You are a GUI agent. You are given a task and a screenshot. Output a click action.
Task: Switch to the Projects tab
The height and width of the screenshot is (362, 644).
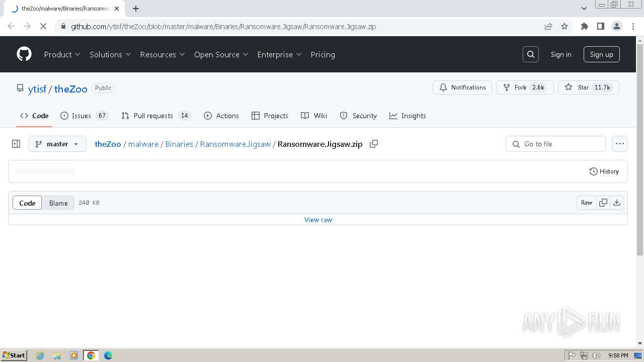(x=270, y=116)
